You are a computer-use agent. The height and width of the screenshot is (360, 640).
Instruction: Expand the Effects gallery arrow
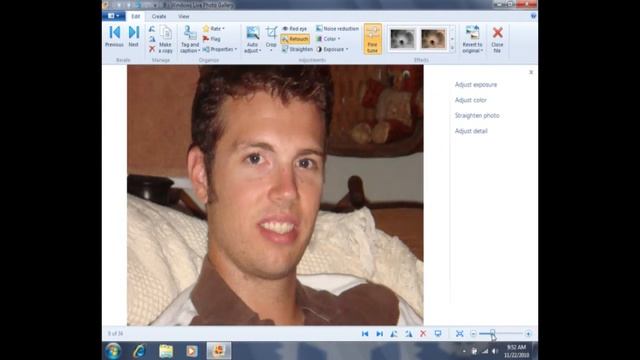coord(452,49)
